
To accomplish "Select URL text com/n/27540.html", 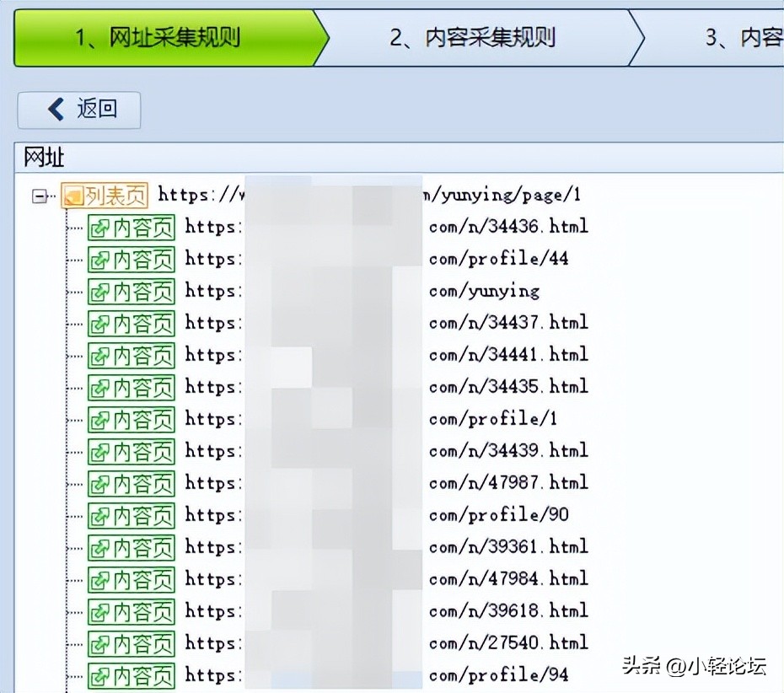I will pyautogui.click(x=508, y=643).
